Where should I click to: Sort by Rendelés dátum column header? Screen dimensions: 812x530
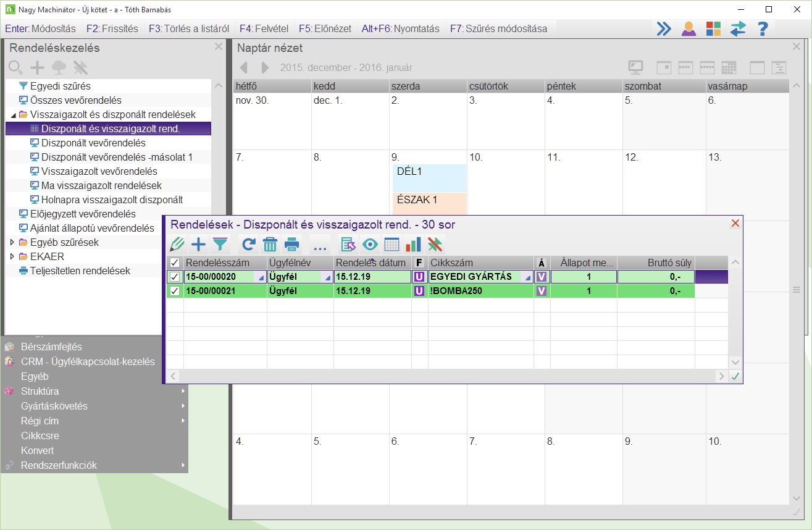pos(372,263)
